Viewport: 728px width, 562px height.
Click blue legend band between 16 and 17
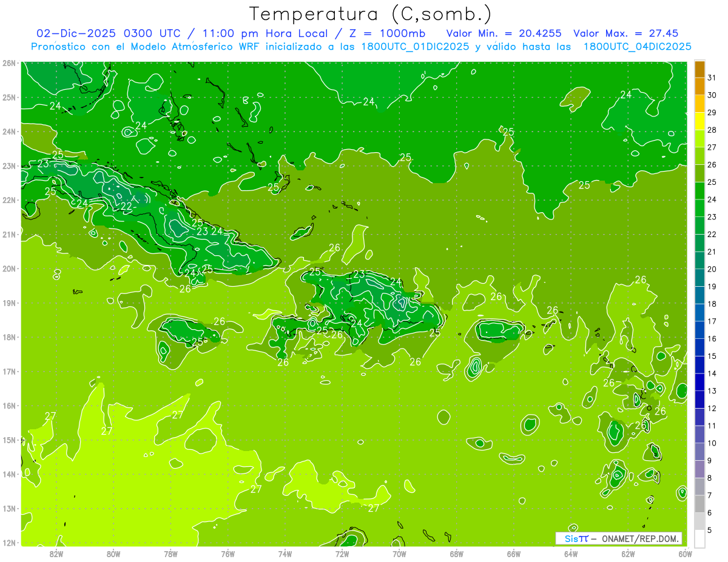pos(699,330)
